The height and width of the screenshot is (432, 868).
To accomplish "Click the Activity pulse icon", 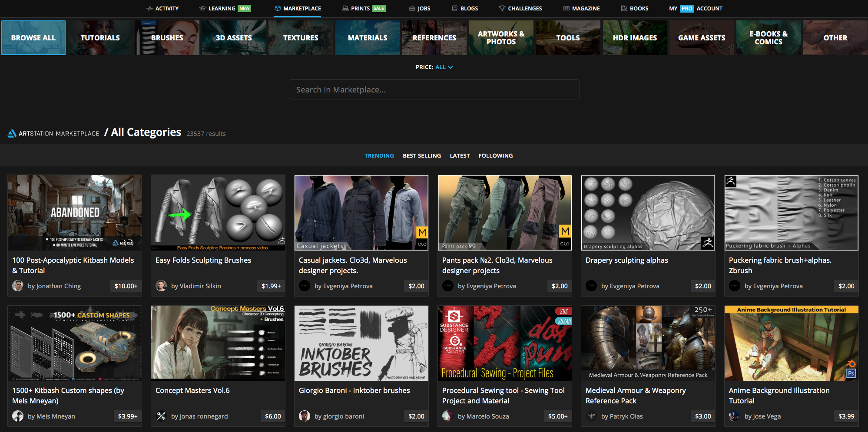I will pos(150,8).
